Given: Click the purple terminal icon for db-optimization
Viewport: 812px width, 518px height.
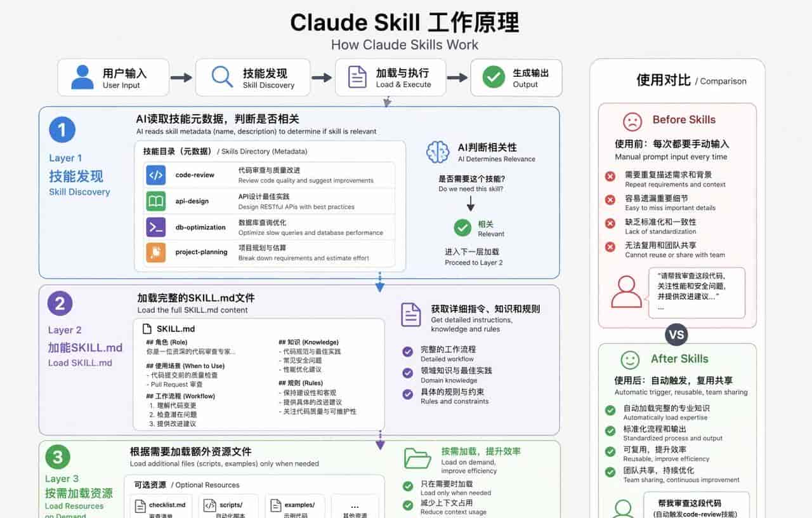Looking at the screenshot, I should point(156,227).
